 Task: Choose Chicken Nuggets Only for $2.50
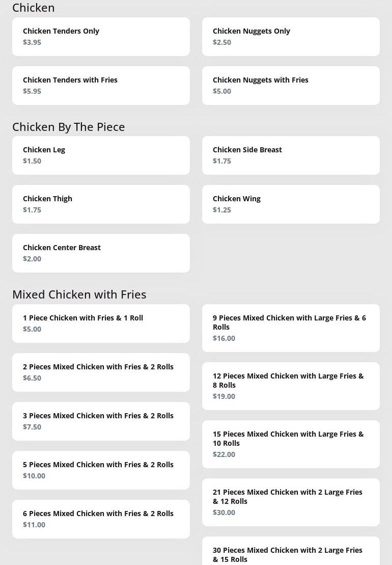(x=291, y=37)
